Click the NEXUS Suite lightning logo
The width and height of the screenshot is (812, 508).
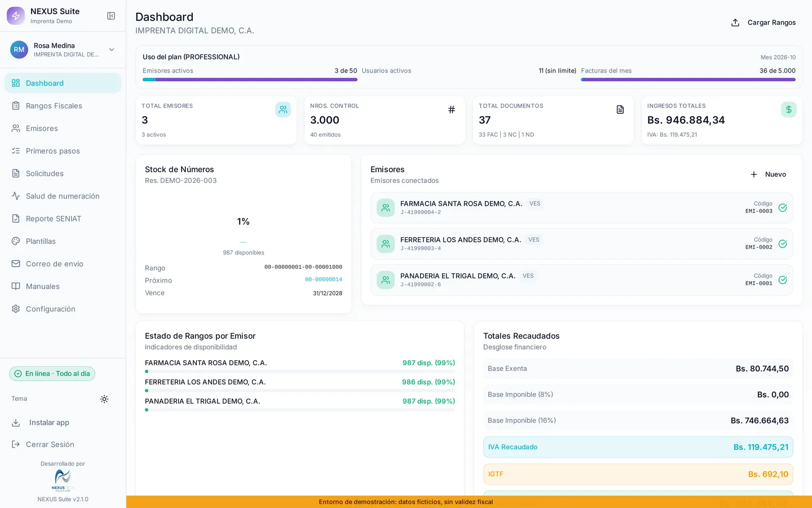[x=16, y=16]
